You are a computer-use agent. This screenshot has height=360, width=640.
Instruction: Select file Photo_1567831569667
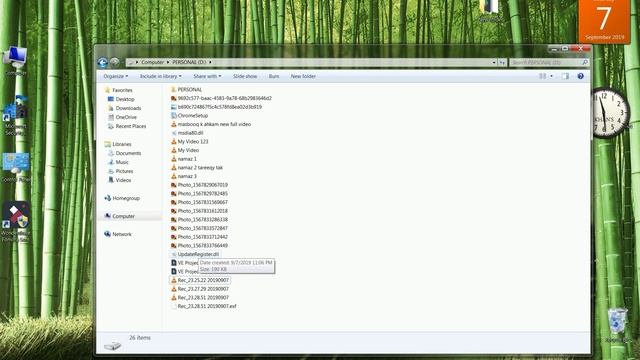click(x=202, y=202)
